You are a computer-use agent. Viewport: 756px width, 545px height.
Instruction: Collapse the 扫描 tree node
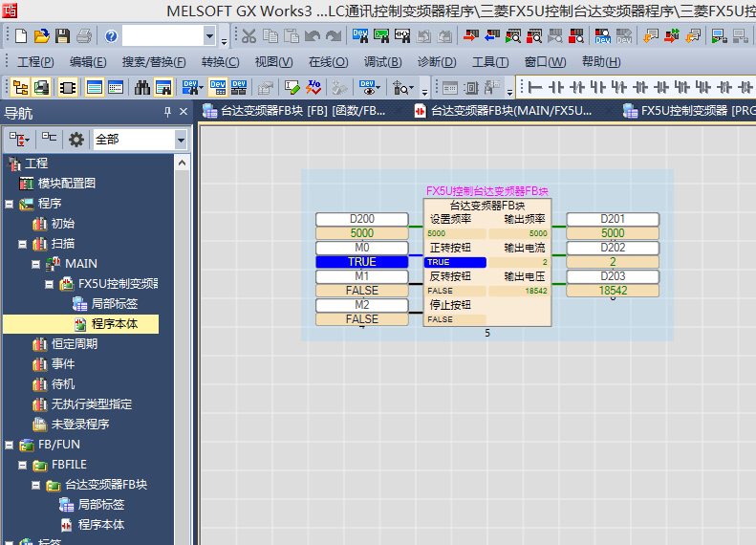click(x=22, y=245)
